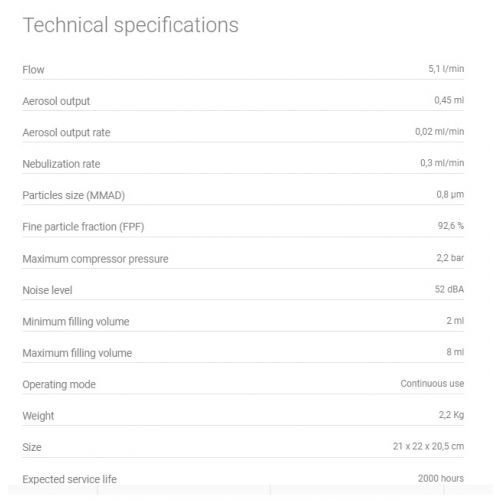This screenshot has height=500, width=500.
Task: Click the 5,1 l/min flow value
Action: click(446, 69)
